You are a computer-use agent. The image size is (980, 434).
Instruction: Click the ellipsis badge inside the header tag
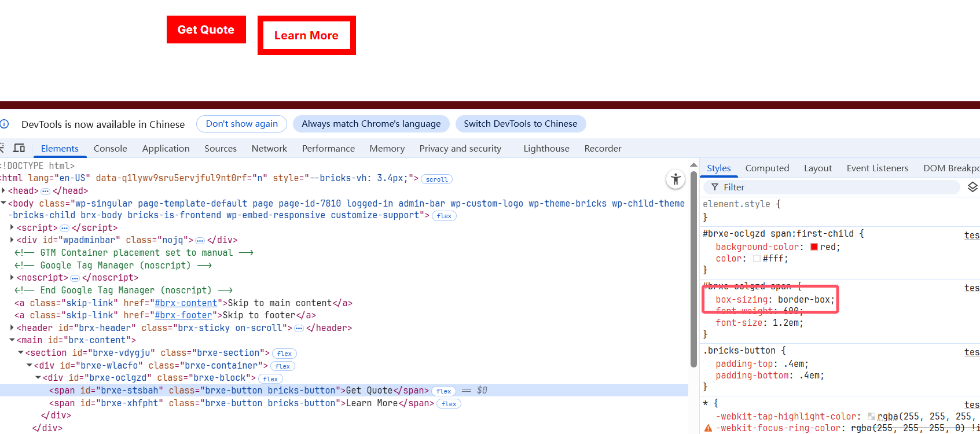299,328
